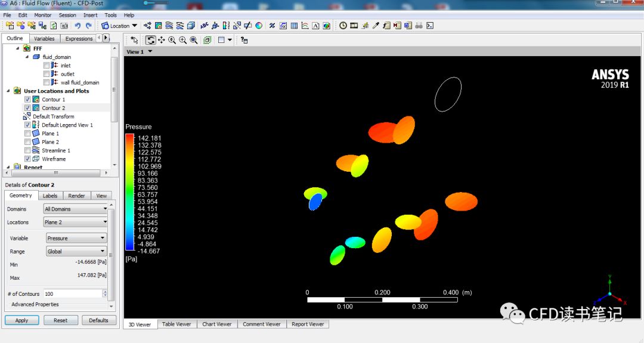Open the Table Viewer tab
Screen dimensions: 644x343
coord(177,324)
